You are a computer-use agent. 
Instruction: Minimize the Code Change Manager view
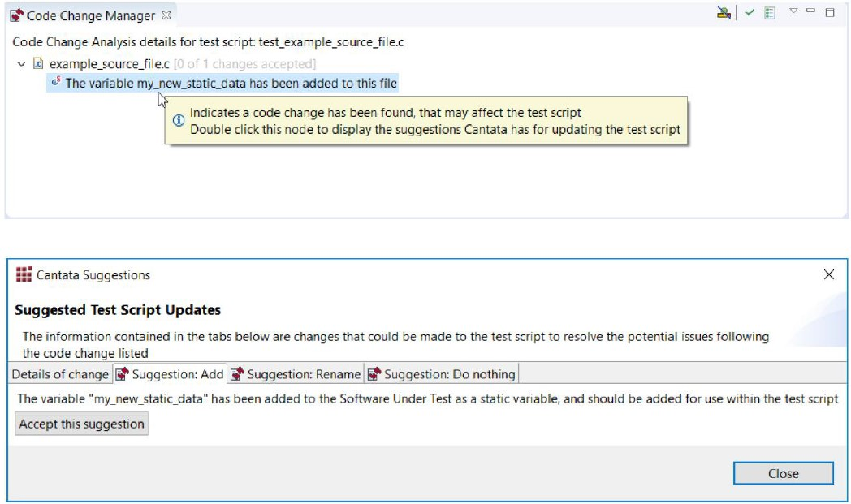tap(811, 11)
